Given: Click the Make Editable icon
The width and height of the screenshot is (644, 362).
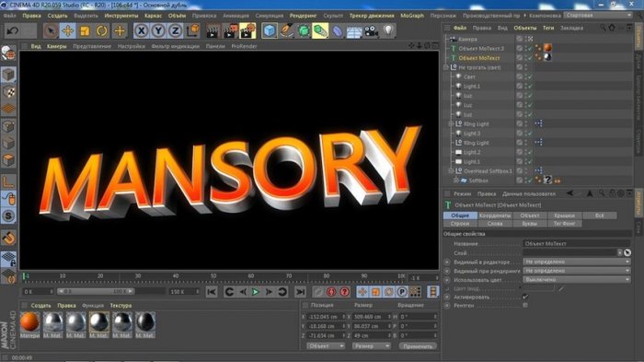Looking at the screenshot, I should click(8, 53).
